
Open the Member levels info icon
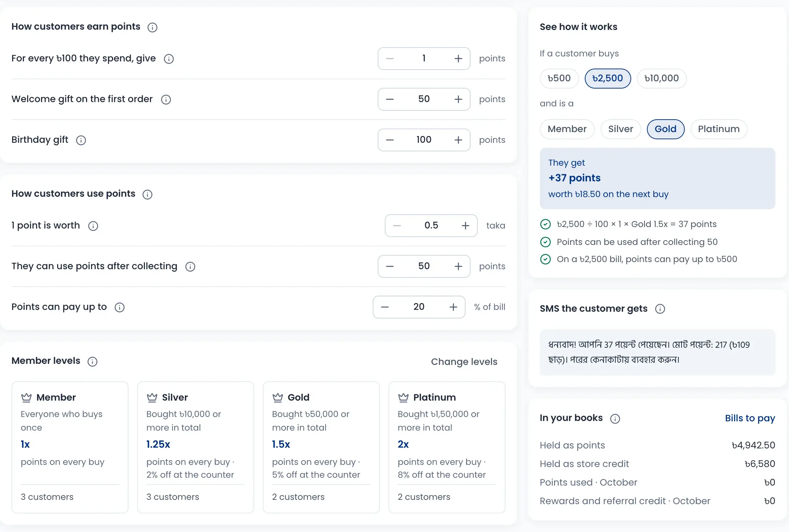(x=92, y=361)
